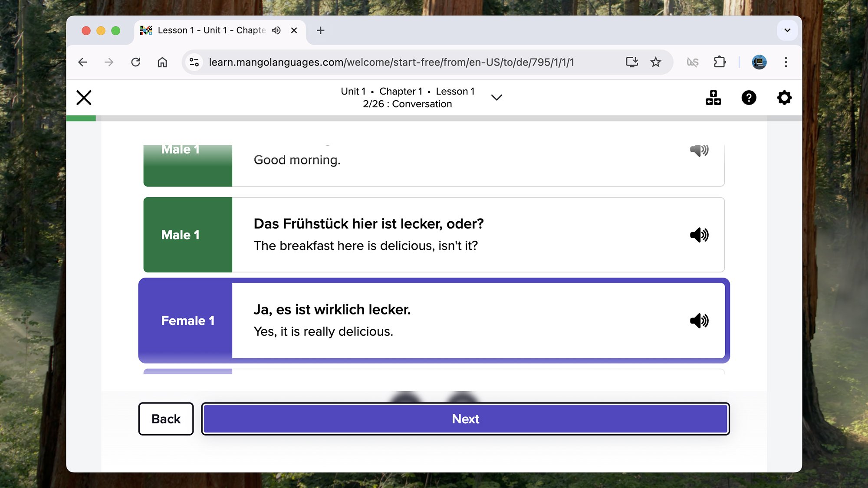Image resolution: width=868 pixels, height=488 pixels.
Task: Click the Next button
Action: click(465, 419)
